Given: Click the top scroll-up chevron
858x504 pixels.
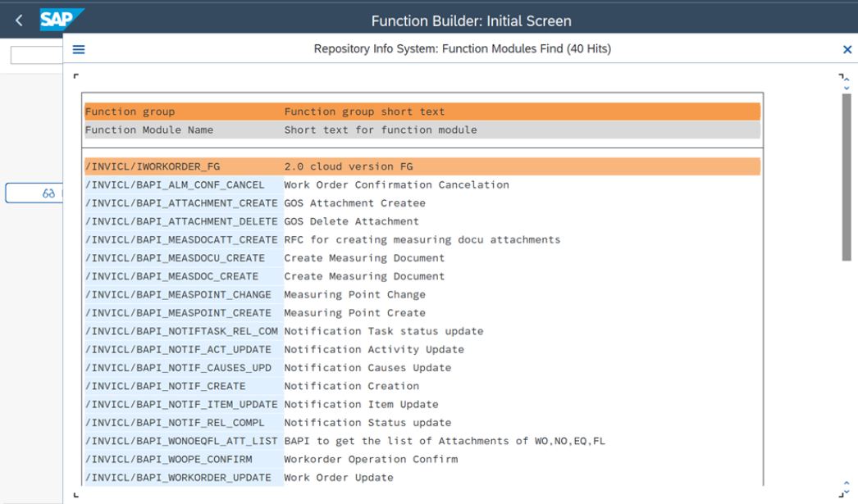Looking at the screenshot, I should tap(847, 80).
